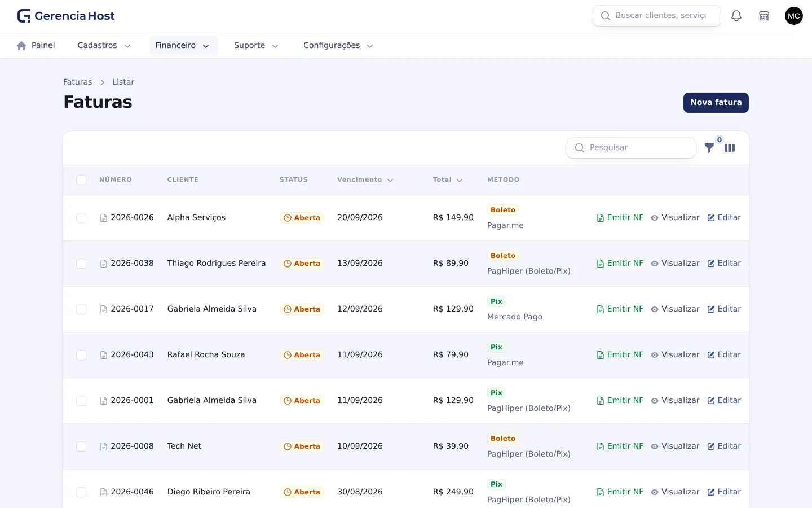This screenshot has width=812, height=508.
Task: Click Editar for Alpha Serviços invoice
Action: tap(724, 218)
